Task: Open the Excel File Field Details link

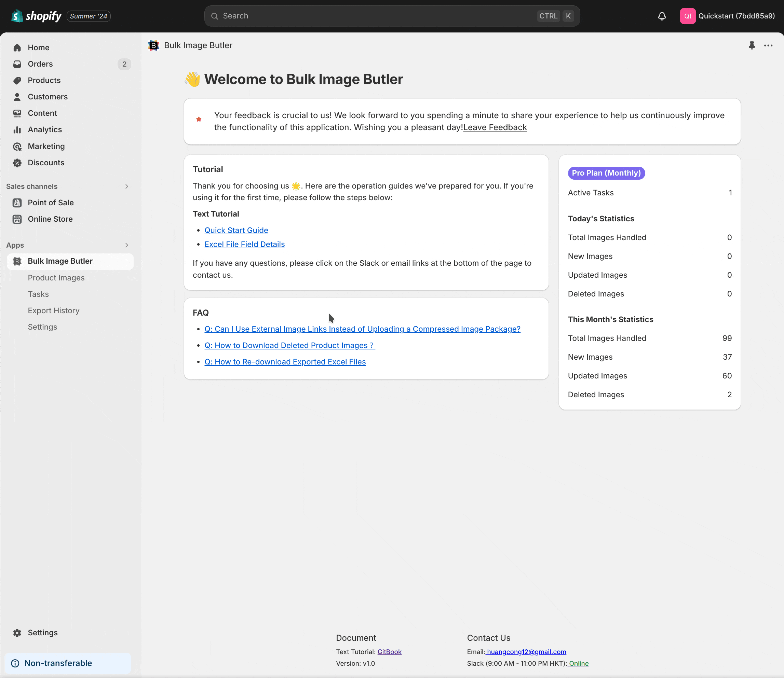Action: point(244,245)
